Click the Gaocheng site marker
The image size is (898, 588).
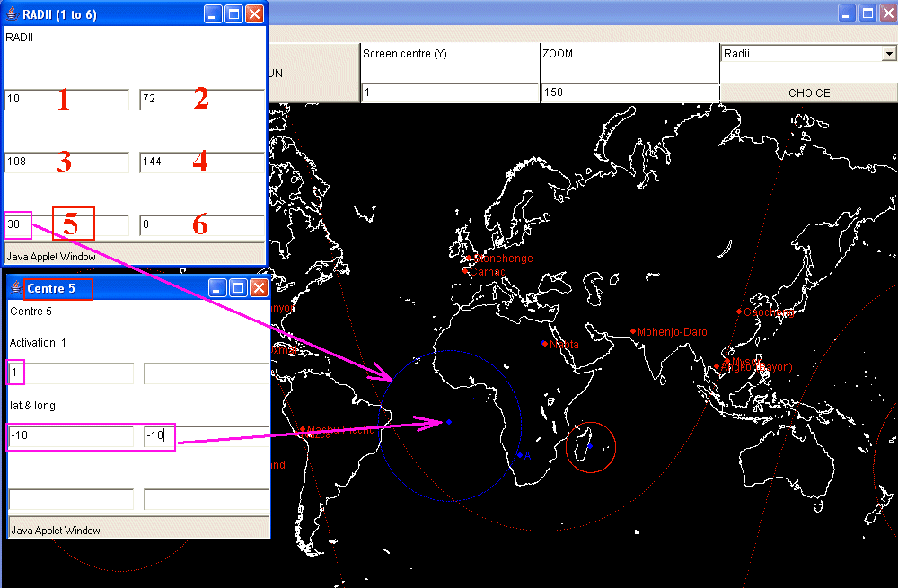pyautogui.click(x=739, y=312)
